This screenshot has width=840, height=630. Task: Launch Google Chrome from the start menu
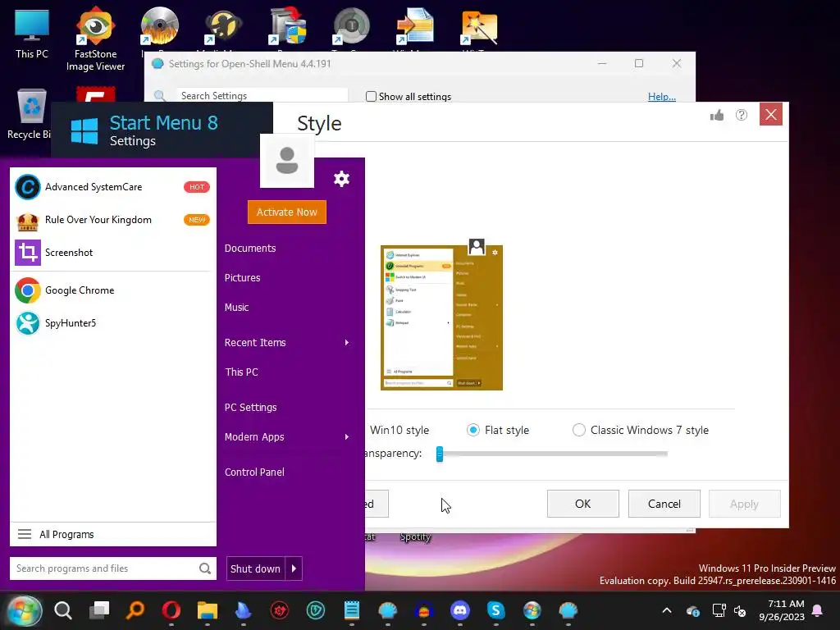112,290
